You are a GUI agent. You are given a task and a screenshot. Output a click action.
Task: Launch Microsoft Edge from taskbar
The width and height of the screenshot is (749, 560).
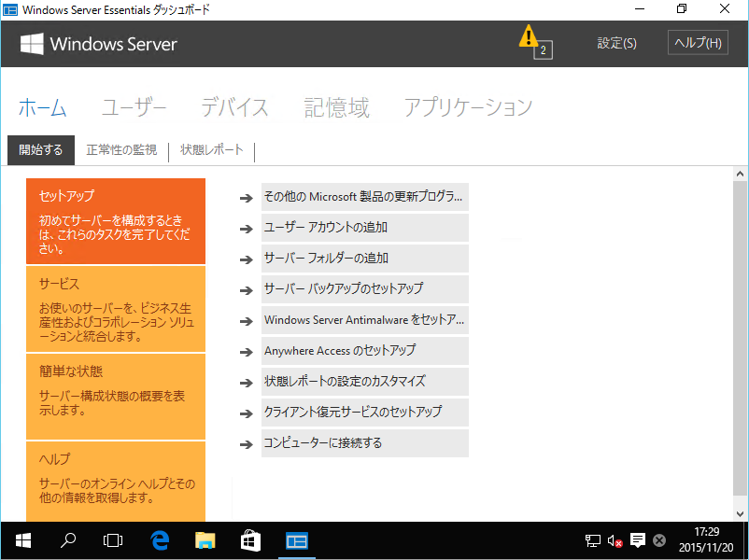tap(160, 540)
